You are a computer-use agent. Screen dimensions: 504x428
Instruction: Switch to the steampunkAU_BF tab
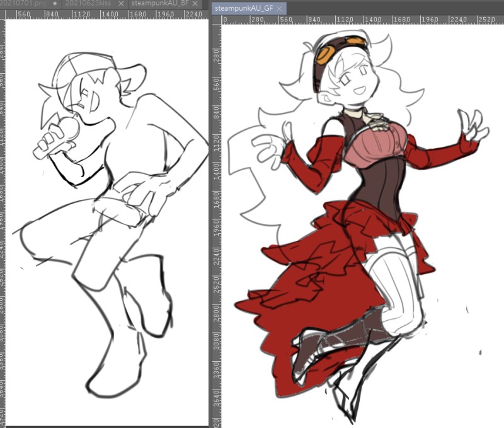tap(159, 4)
